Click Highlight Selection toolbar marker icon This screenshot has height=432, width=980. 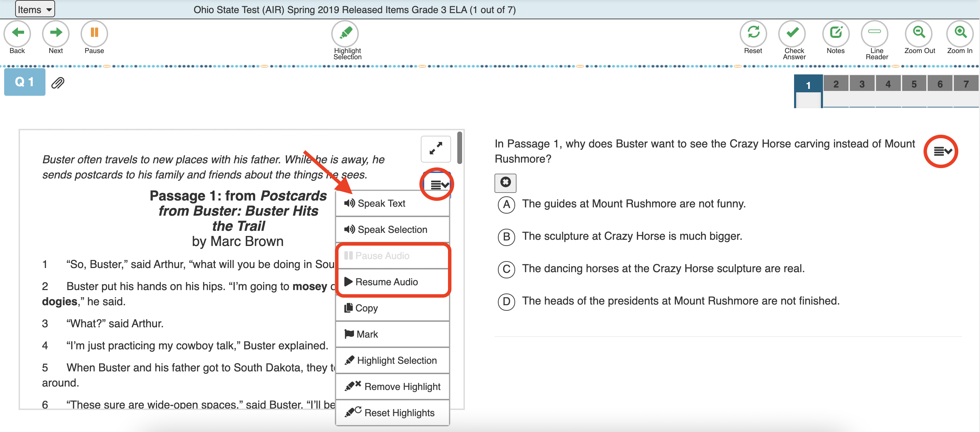pyautogui.click(x=345, y=33)
